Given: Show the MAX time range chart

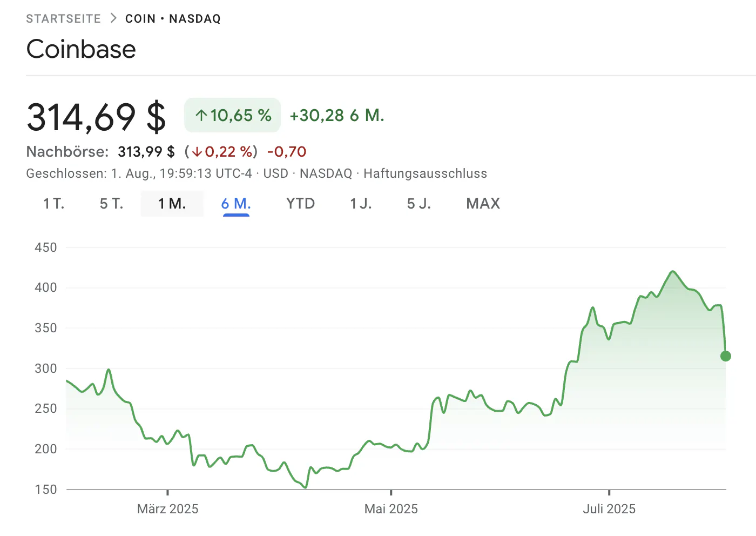Looking at the screenshot, I should pos(483,204).
